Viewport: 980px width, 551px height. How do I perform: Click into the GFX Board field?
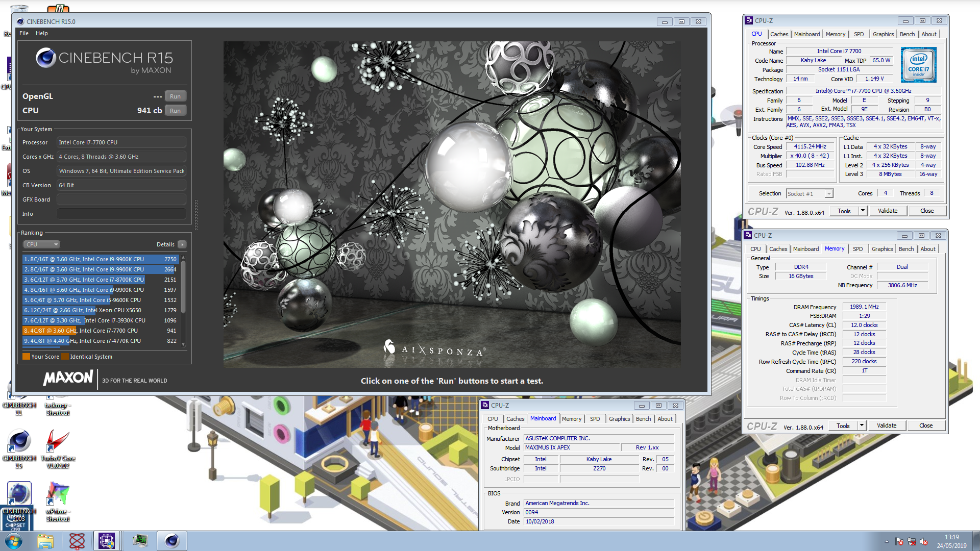pos(121,199)
